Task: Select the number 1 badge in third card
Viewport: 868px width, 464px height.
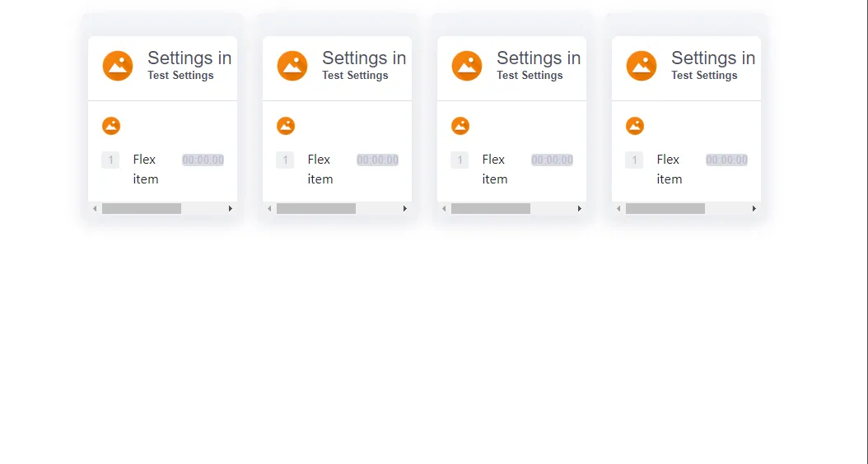Action: point(460,160)
